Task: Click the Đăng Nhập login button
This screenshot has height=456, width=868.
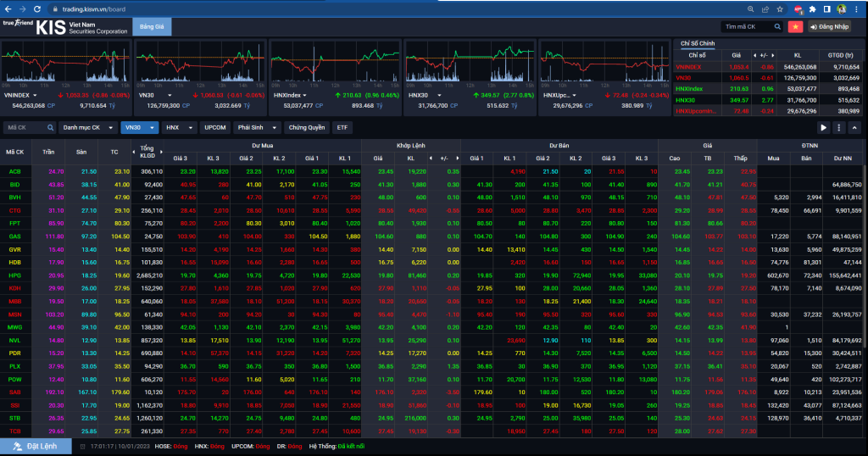Action: [830, 27]
